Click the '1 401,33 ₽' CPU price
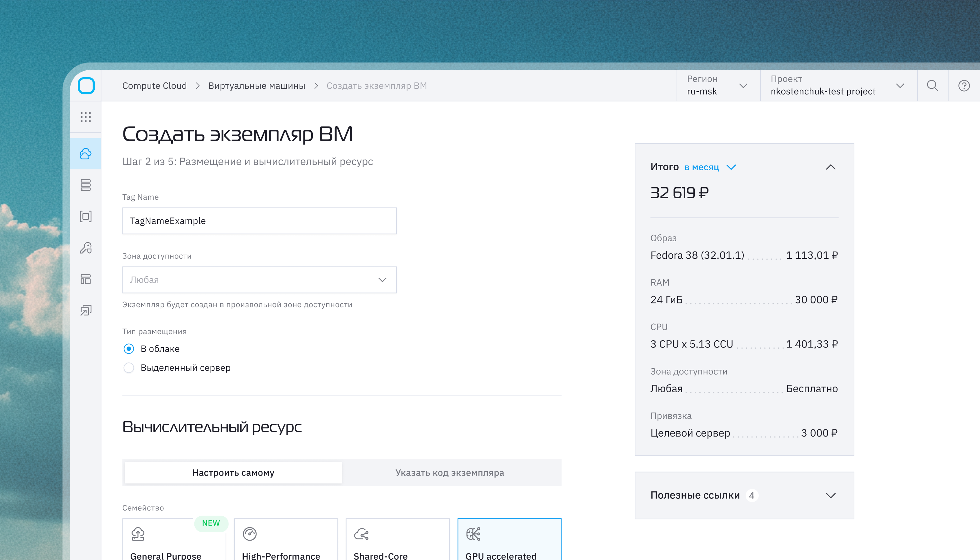Viewport: 980px width, 560px height. [812, 344]
